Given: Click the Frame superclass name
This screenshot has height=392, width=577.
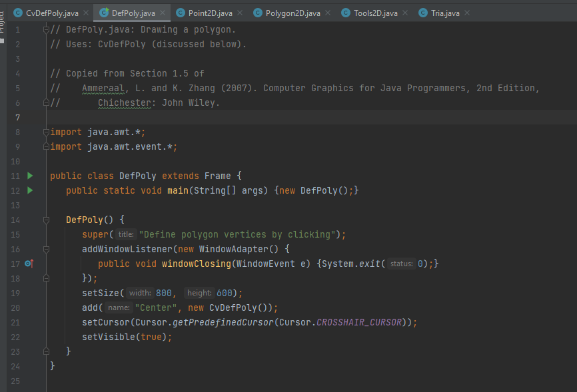Looking at the screenshot, I should [217, 176].
